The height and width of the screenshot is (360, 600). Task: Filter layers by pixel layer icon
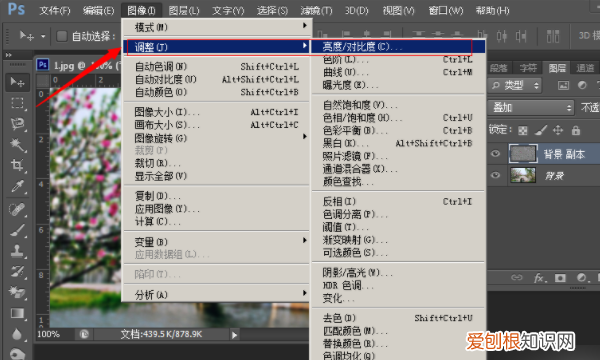[563, 85]
